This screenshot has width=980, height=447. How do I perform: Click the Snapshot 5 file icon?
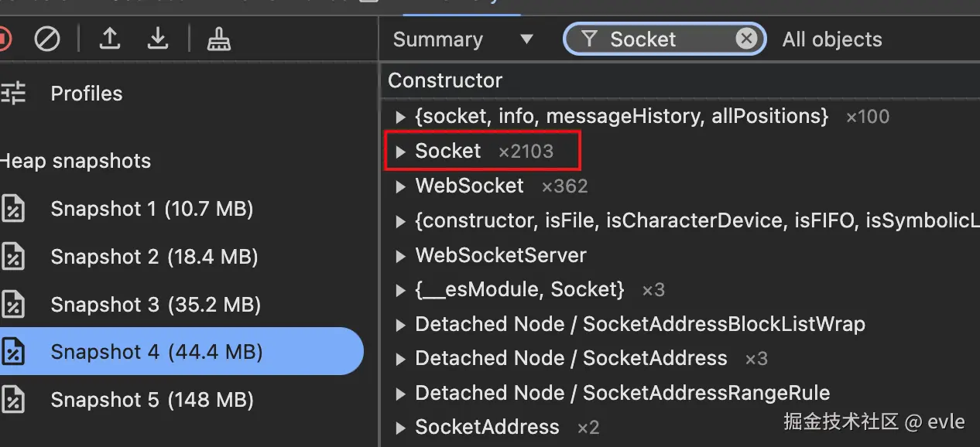[x=13, y=401]
